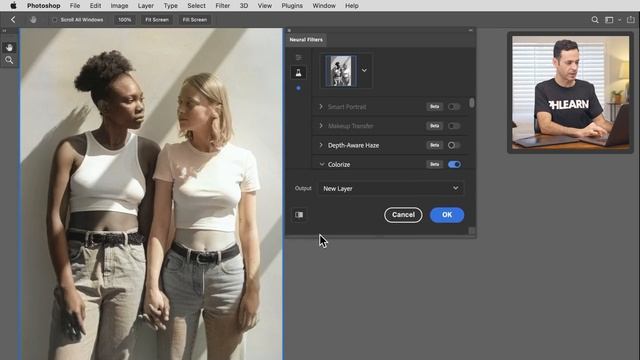Screen dimensions: 640x360
Task: Click the share document icon
Action: click(x=631, y=20)
